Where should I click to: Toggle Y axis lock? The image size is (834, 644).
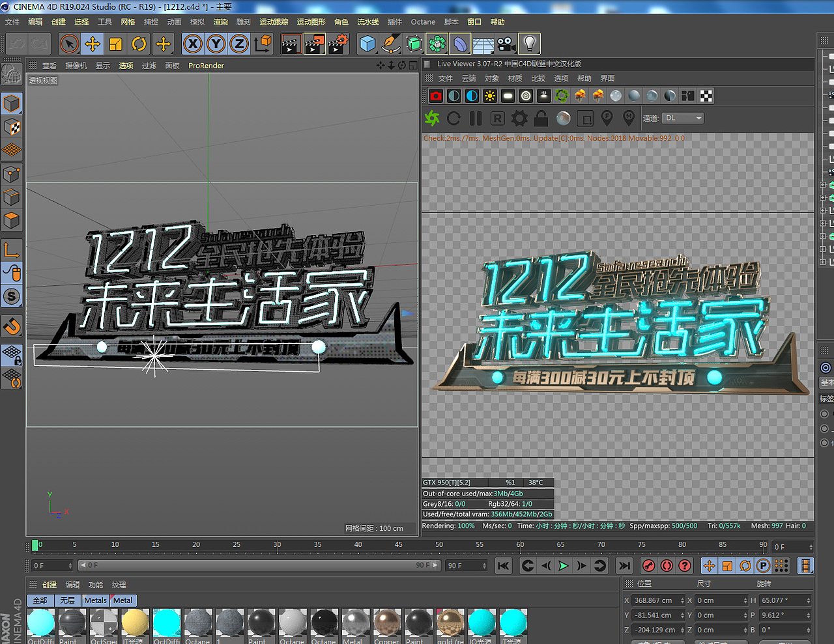216,44
